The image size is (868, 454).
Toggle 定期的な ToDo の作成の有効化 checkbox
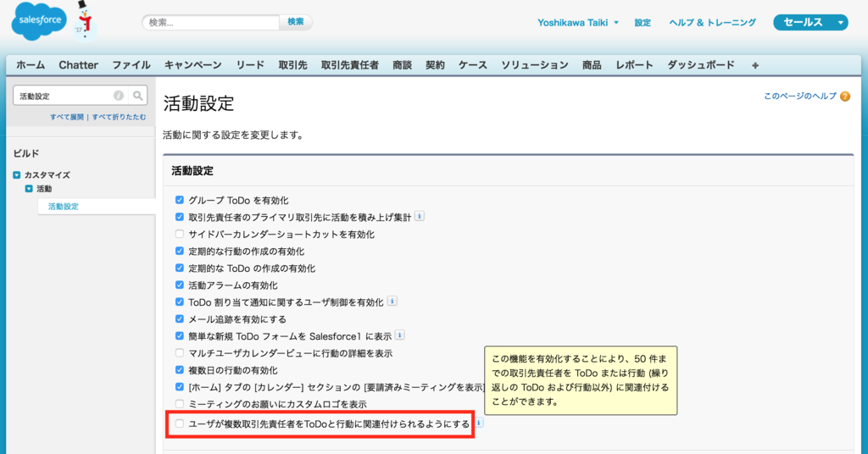click(x=180, y=269)
